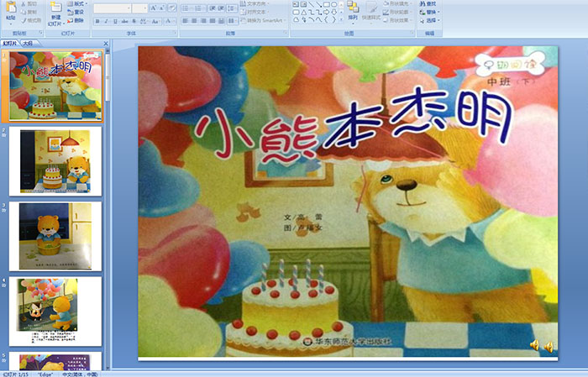Toggle Align Text Left
The height and width of the screenshot is (377, 588).
pos(185,21)
